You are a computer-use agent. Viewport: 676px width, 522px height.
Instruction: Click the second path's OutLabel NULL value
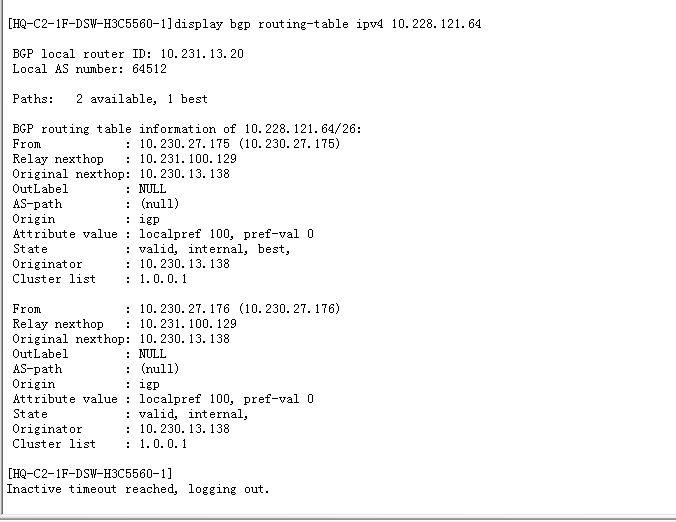point(153,354)
